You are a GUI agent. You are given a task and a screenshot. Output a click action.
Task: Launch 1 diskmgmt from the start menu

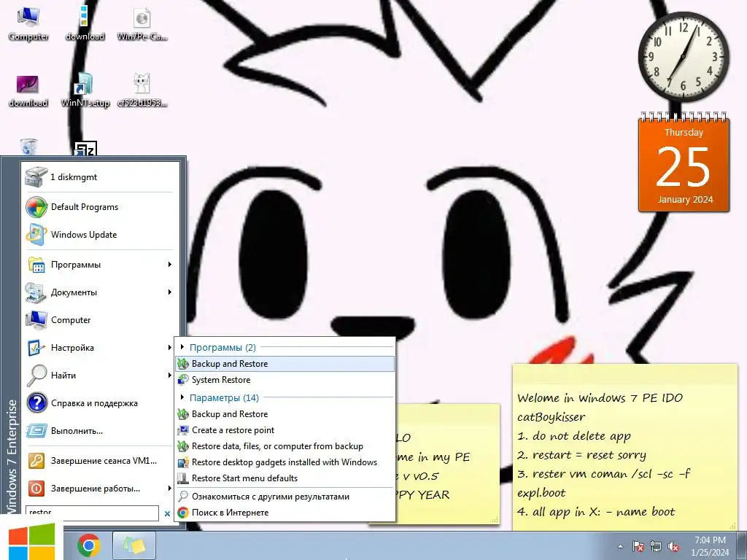(99, 177)
